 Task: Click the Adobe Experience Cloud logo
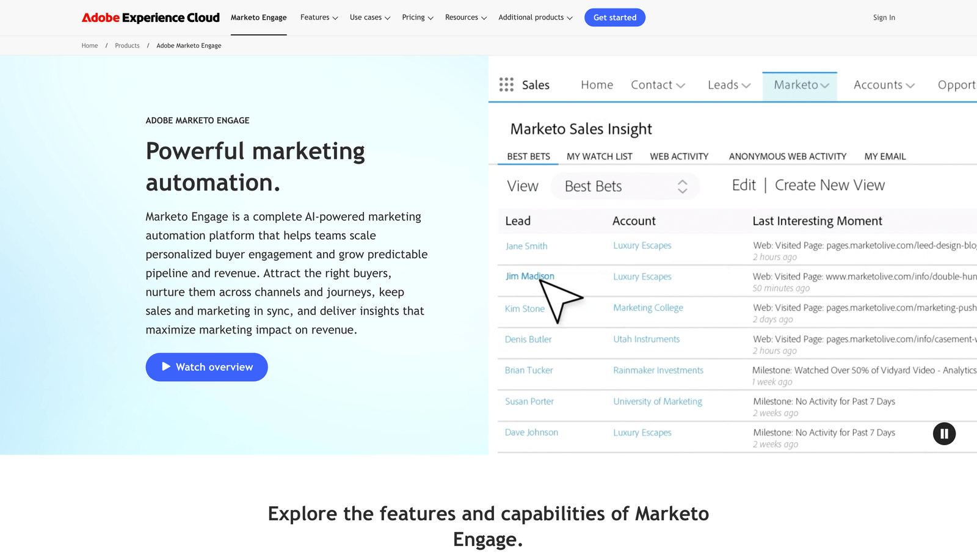click(x=151, y=18)
